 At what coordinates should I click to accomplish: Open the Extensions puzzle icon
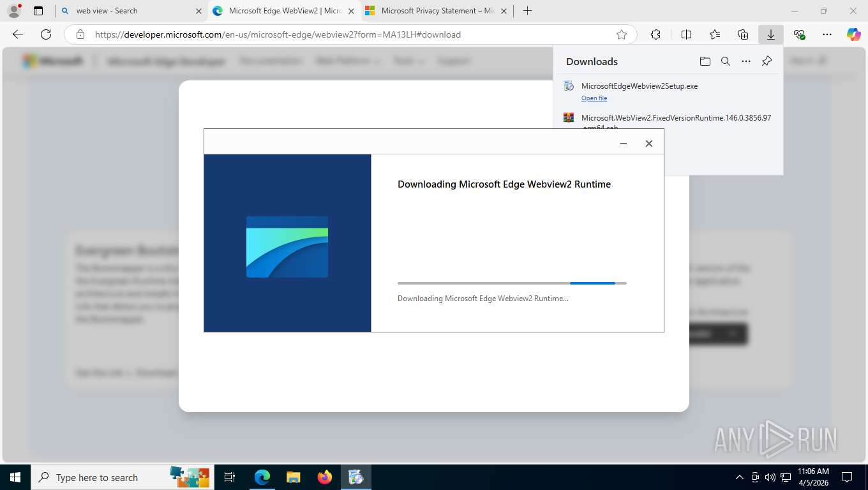point(655,34)
